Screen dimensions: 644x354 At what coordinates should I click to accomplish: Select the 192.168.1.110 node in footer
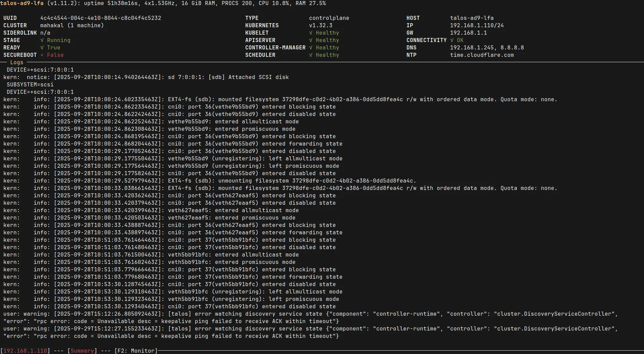(25, 351)
